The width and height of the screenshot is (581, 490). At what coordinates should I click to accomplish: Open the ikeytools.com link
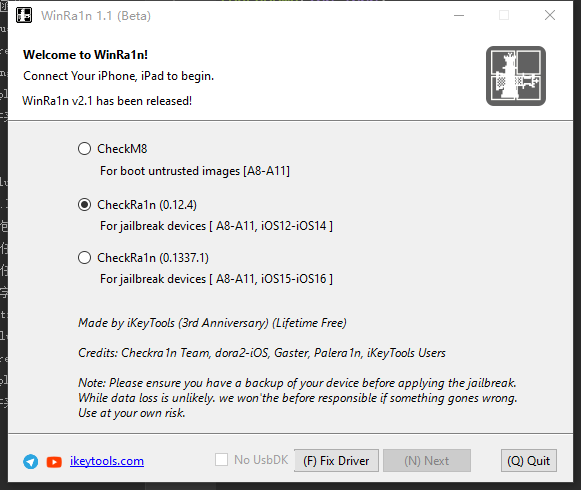[x=107, y=461]
